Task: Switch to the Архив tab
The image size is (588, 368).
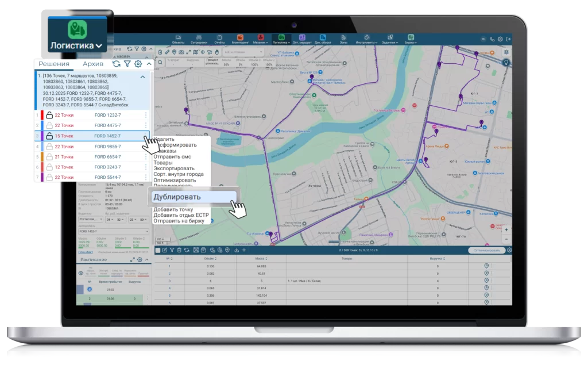Action: (93, 64)
